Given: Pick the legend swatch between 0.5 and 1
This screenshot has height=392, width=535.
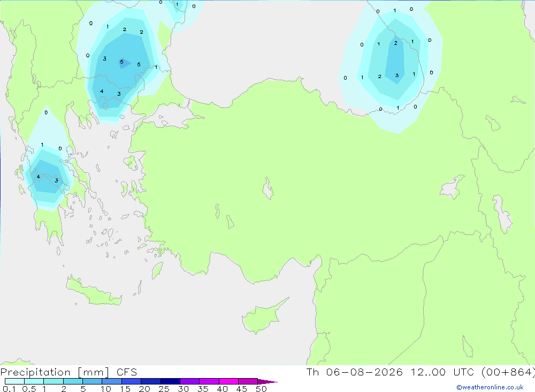Looking at the screenshot, I should point(34,381).
